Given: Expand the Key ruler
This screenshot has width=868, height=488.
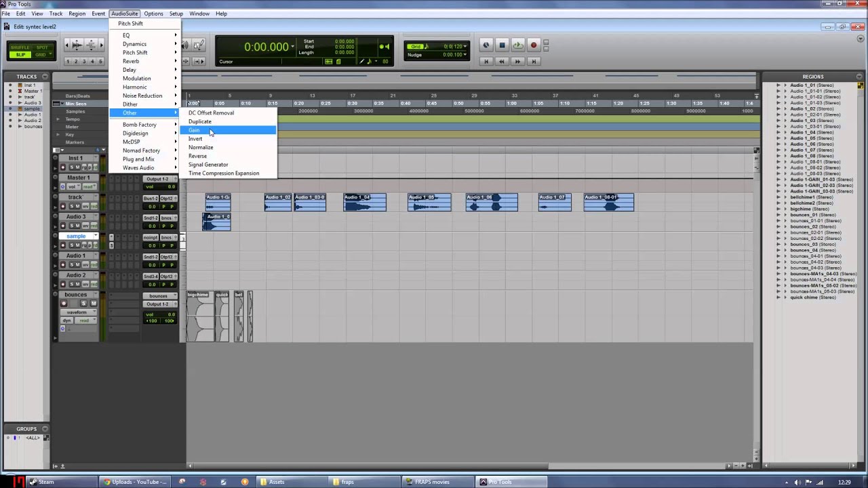Looking at the screenshot, I should coord(58,134).
